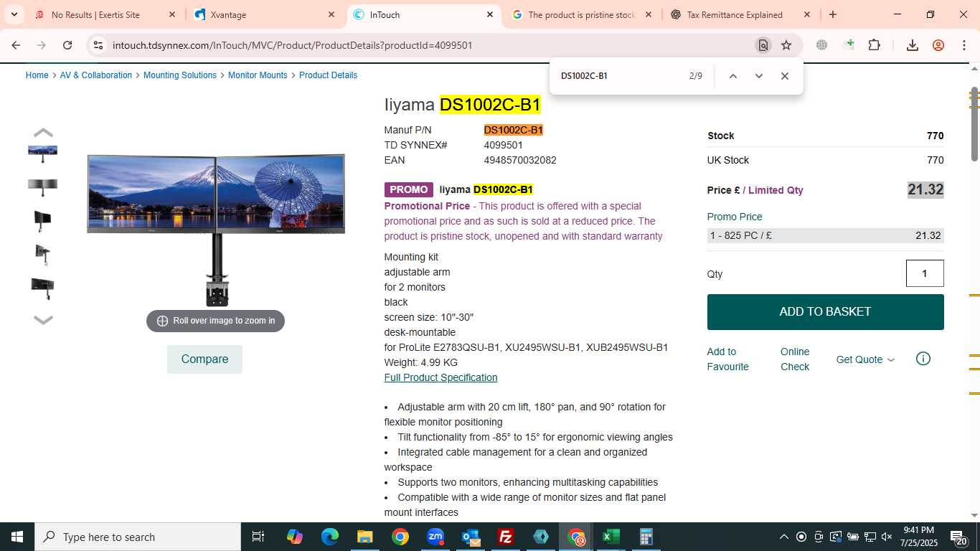Bookmark this page with the star icon

coord(786,45)
